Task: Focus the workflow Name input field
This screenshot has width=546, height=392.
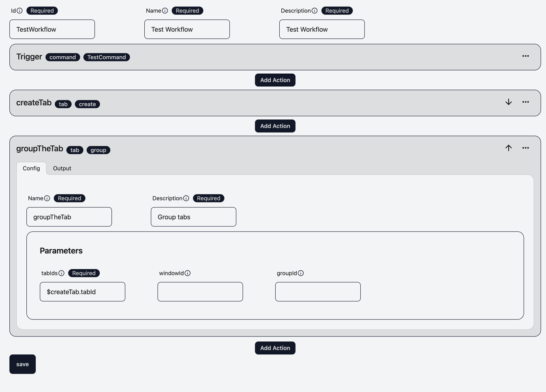Action: (x=187, y=29)
